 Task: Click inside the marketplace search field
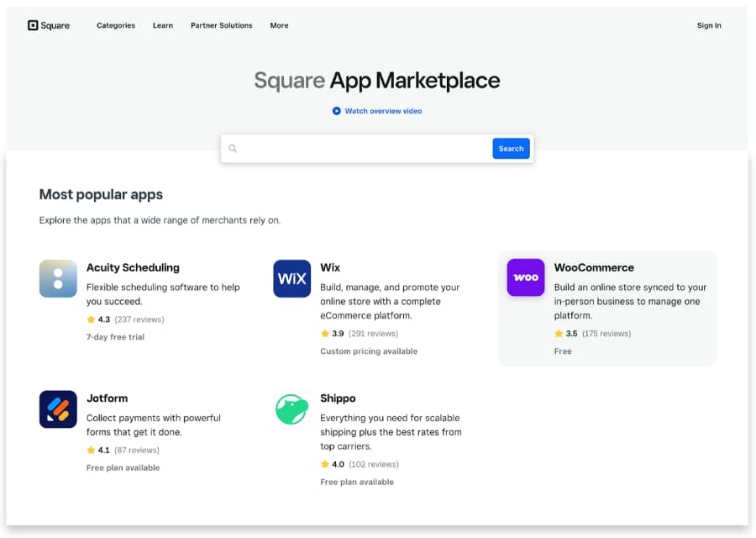click(353, 148)
